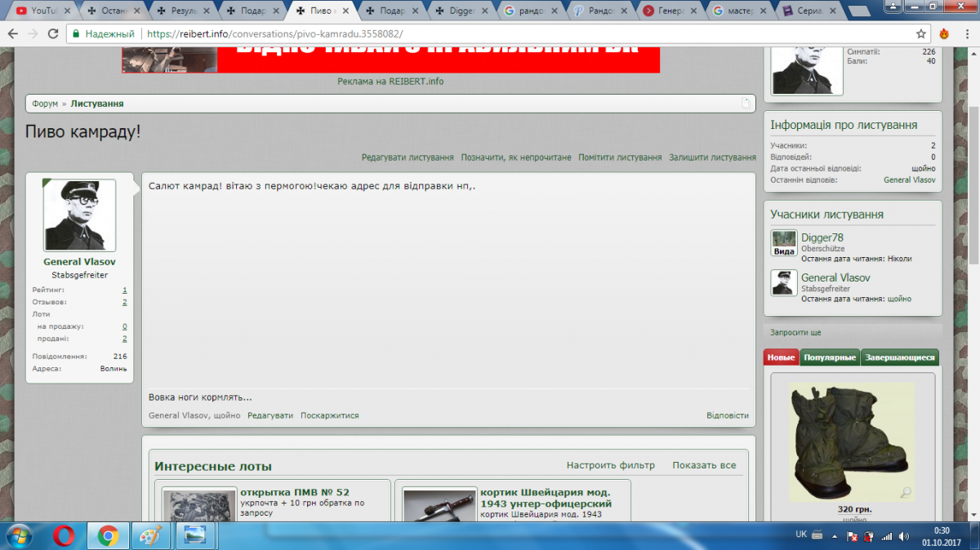Click the magnifier icon on boots image
The height and width of the screenshot is (550, 980).
tap(906, 492)
